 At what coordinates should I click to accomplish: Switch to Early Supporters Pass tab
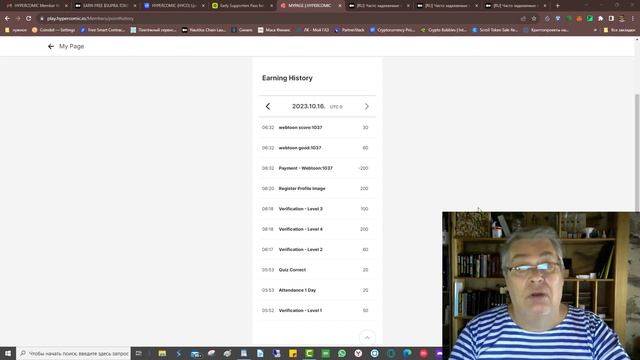click(x=242, y=6)
